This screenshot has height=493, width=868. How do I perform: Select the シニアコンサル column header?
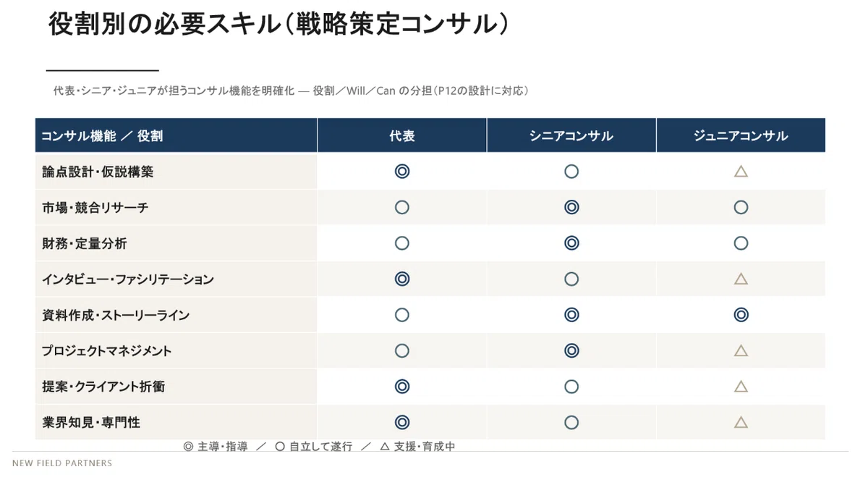tap(571, 136)
